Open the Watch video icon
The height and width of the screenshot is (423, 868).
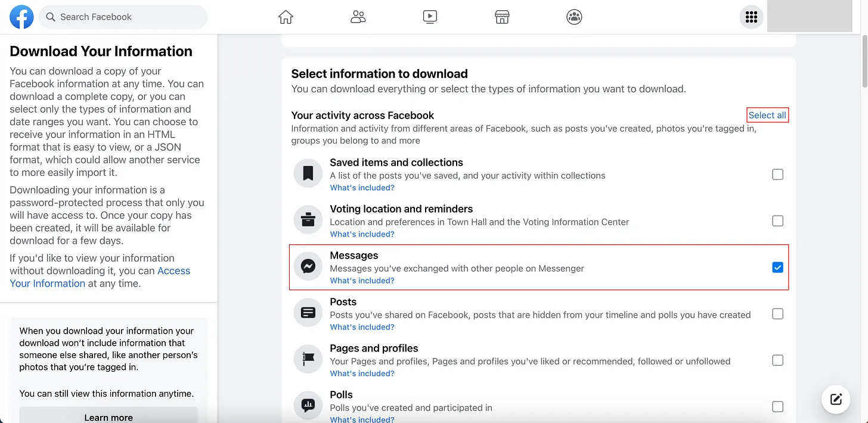tap(430, 17)
